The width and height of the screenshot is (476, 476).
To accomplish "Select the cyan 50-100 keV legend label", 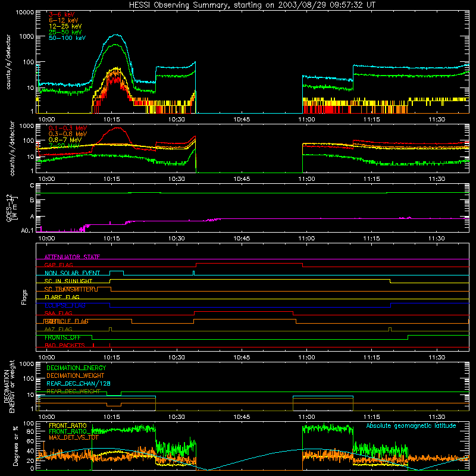I will pos(67,38).
